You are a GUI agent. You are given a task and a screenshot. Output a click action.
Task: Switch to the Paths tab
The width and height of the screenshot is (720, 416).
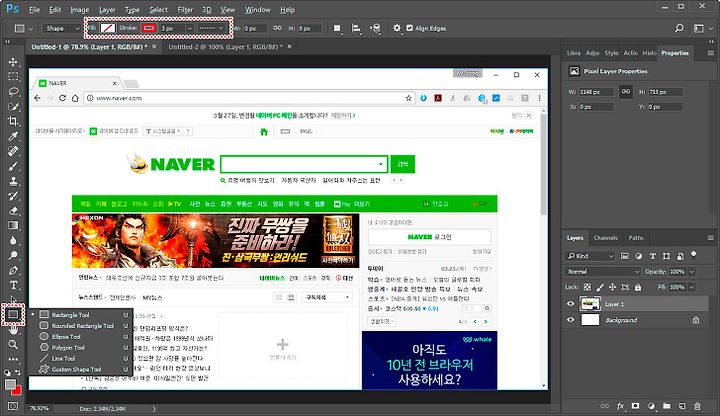click(636, 238)
